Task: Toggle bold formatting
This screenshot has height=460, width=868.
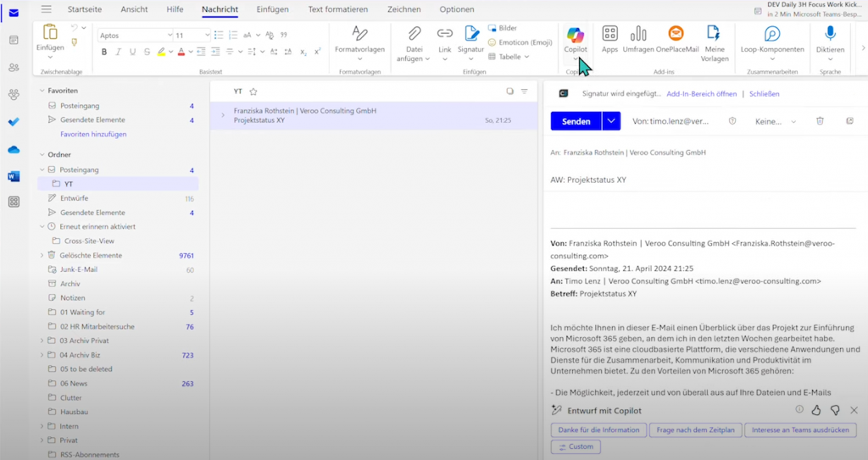Action: pyautogui.click(x=104, y=52)
